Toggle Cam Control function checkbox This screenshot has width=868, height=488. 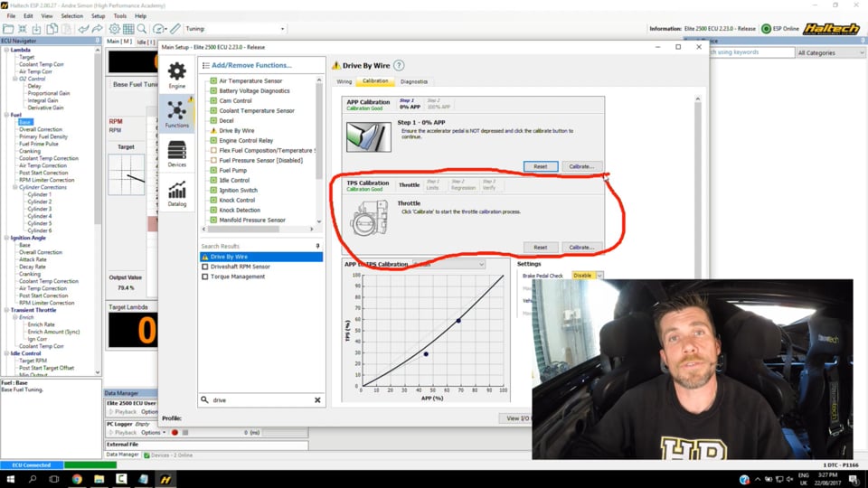pos(213,100)
